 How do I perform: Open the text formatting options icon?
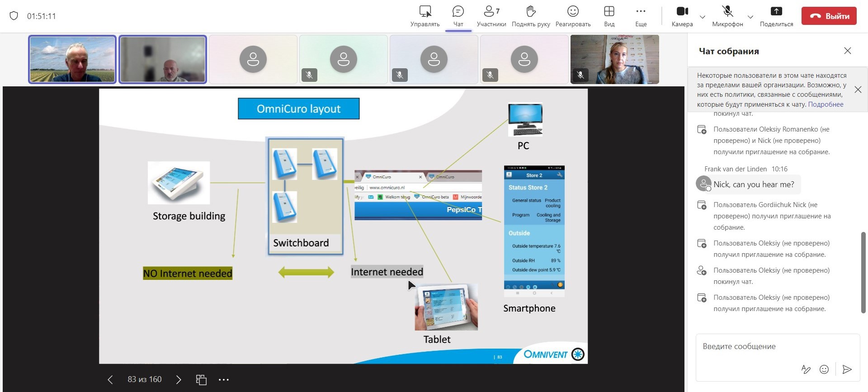806,369
